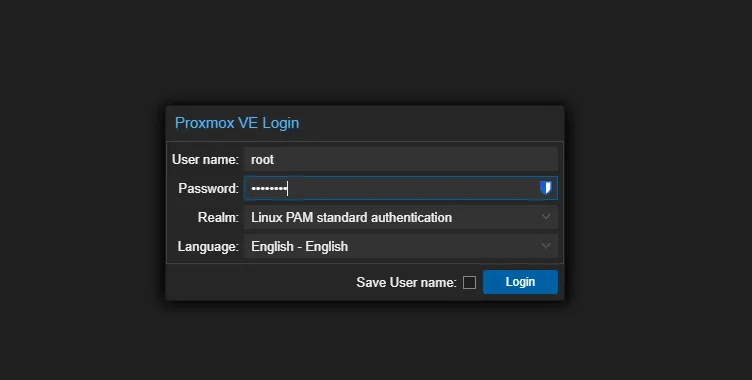This screenshot has height=380, width=752.
Task: Click inside the Password input field
Action: (400, 188)
